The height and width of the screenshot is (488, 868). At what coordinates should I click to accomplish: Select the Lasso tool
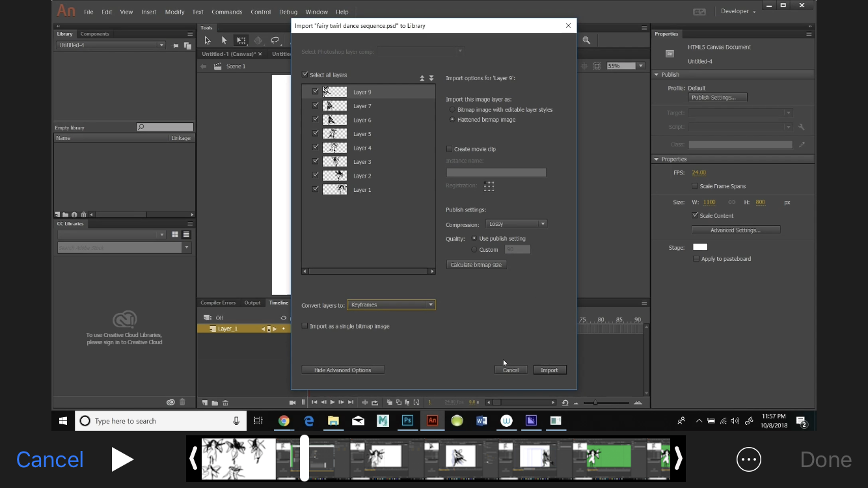275,40
